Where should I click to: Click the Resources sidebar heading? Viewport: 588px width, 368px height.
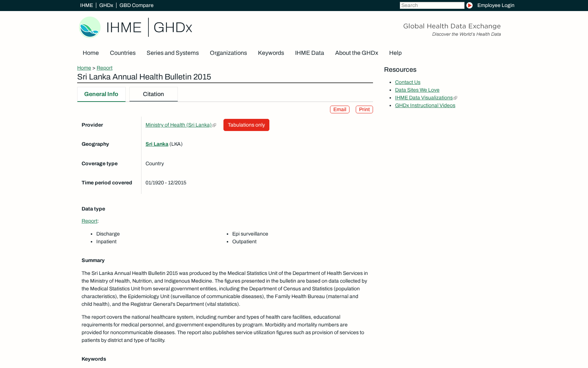[400, 70]
